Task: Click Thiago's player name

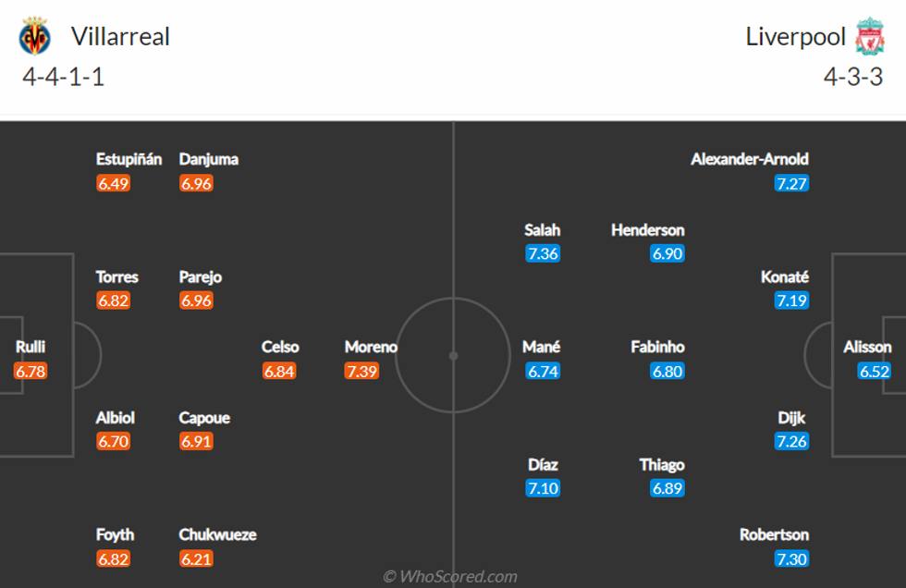Action: [x=662, y=465]
